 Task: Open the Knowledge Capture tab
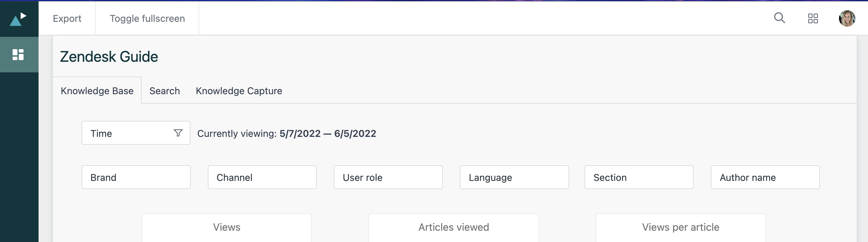tap(239, 91)
